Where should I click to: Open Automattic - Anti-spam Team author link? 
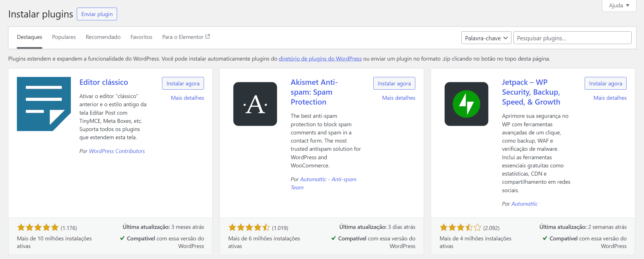(x=324, y=183)
